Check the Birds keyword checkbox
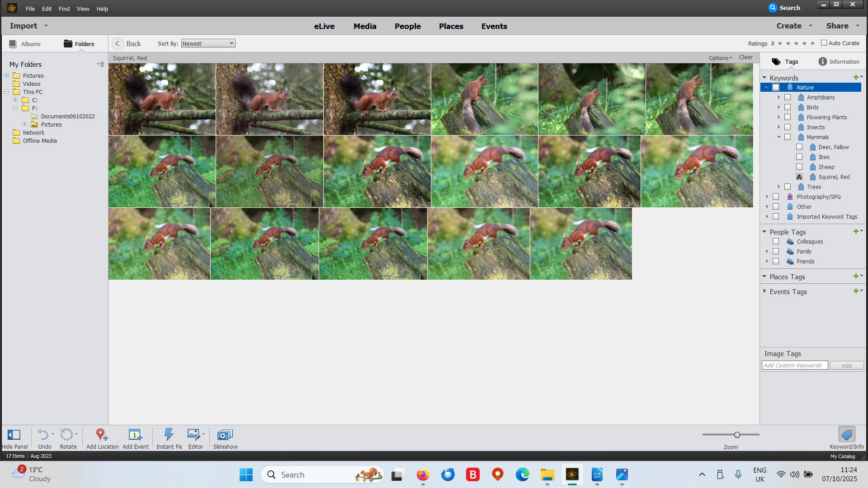Image resolution: width=868 pixels, height=488 pixels. point(788,108)
